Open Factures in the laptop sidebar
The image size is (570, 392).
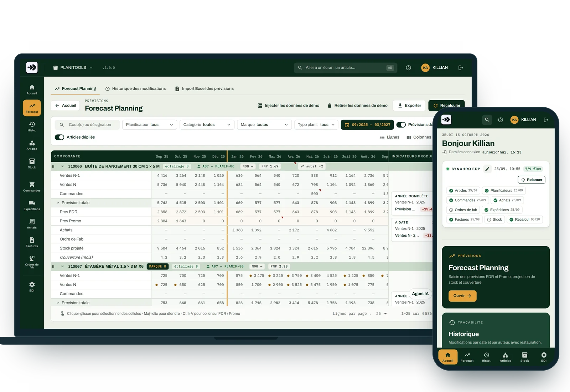click(x=32, y=242)
